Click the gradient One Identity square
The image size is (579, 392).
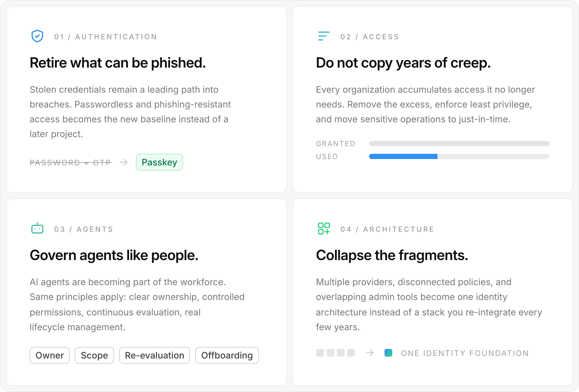388,353
